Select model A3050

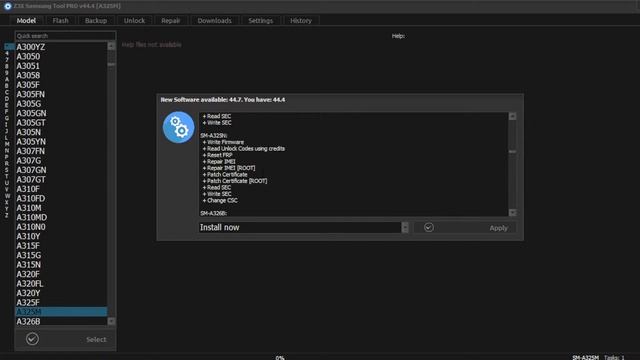click(x=61, y=56)
